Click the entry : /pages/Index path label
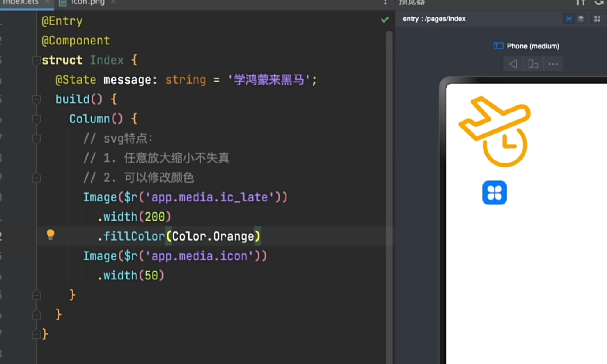The width and height of the screenshot is (607, 364). pos(434,19)
